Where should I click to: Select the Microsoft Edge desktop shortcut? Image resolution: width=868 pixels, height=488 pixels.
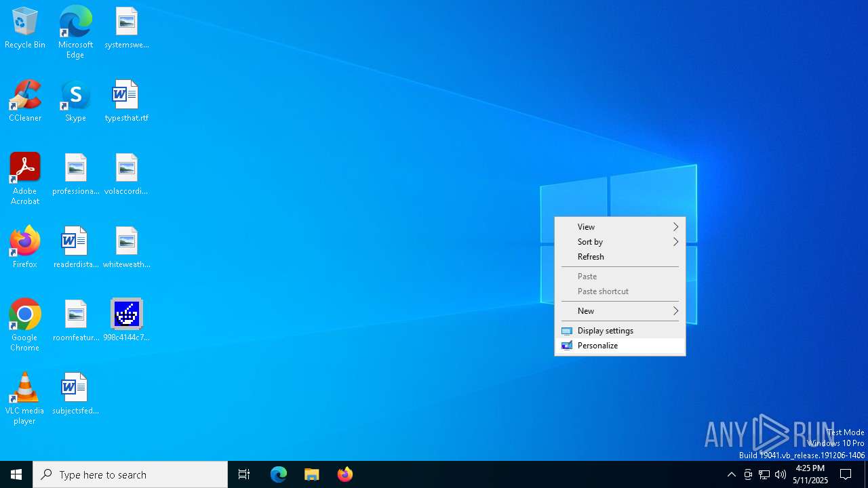(75, 33)
